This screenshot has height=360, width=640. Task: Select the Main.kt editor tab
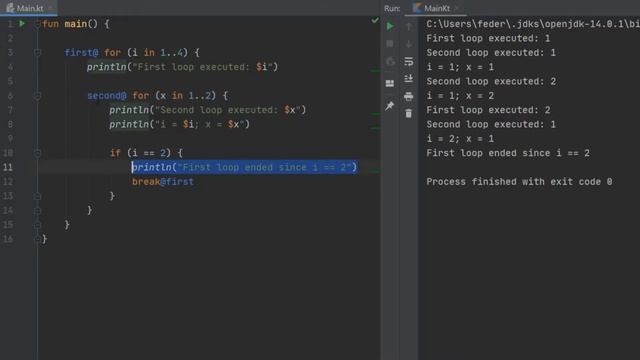[29, 8]
